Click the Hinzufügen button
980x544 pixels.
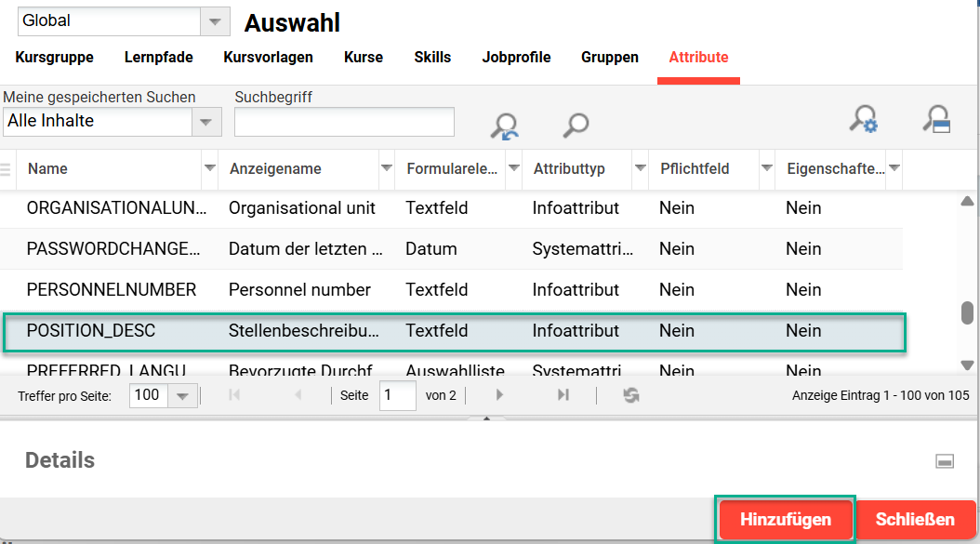coord(784,519)
